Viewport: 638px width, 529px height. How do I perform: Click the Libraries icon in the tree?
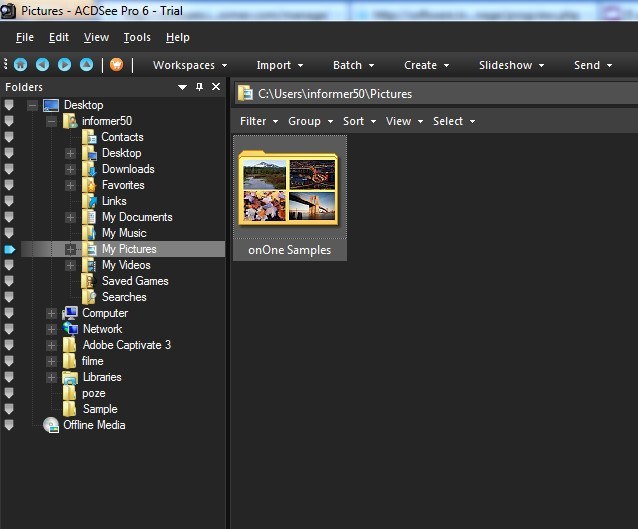pyautogui.click(x=70, y=377)
